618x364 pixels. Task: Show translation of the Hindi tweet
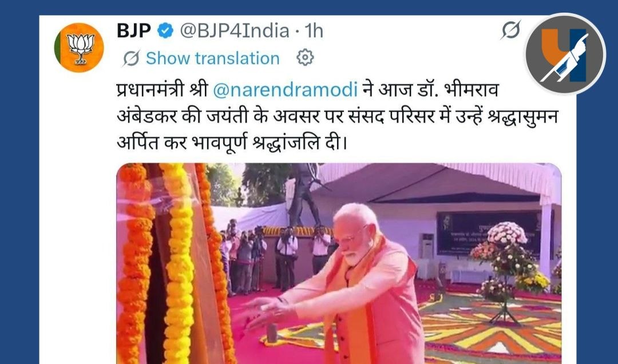pos(213,58)
